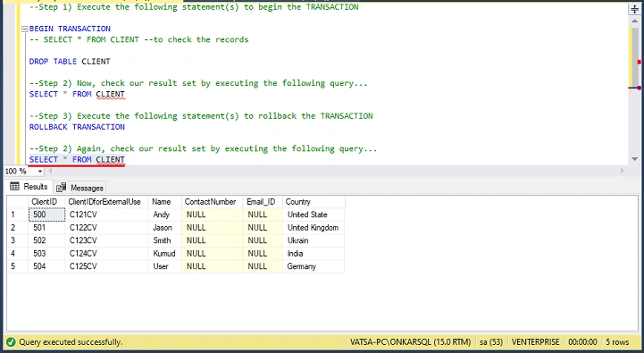Click the ClientIDforExternalUse column header
This screenshot has width=644, height=353.
point(106,202)
